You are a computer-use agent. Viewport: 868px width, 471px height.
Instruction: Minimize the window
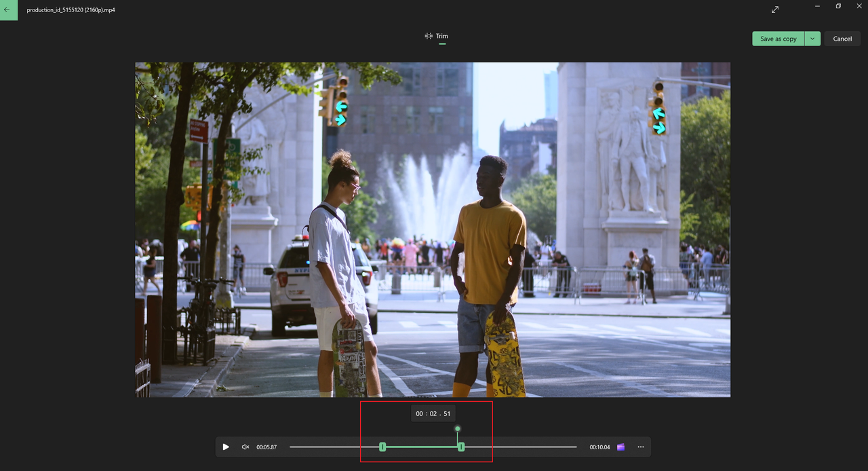point(817,6)
